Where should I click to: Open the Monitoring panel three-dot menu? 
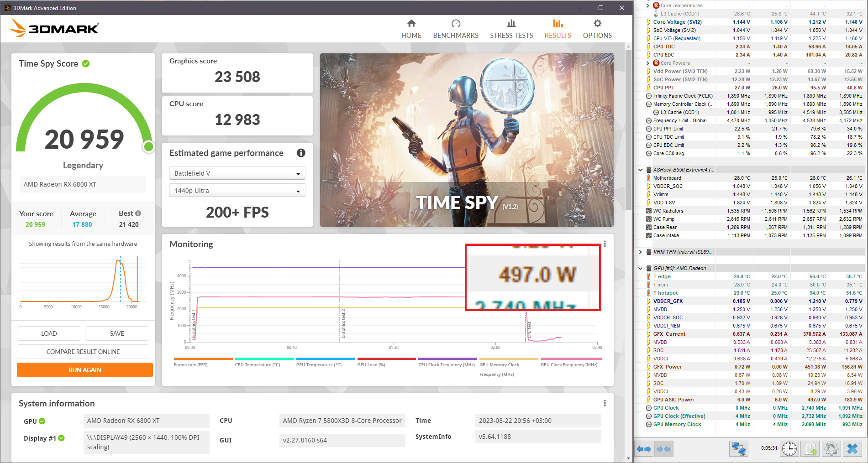click(x=605, y=244)
